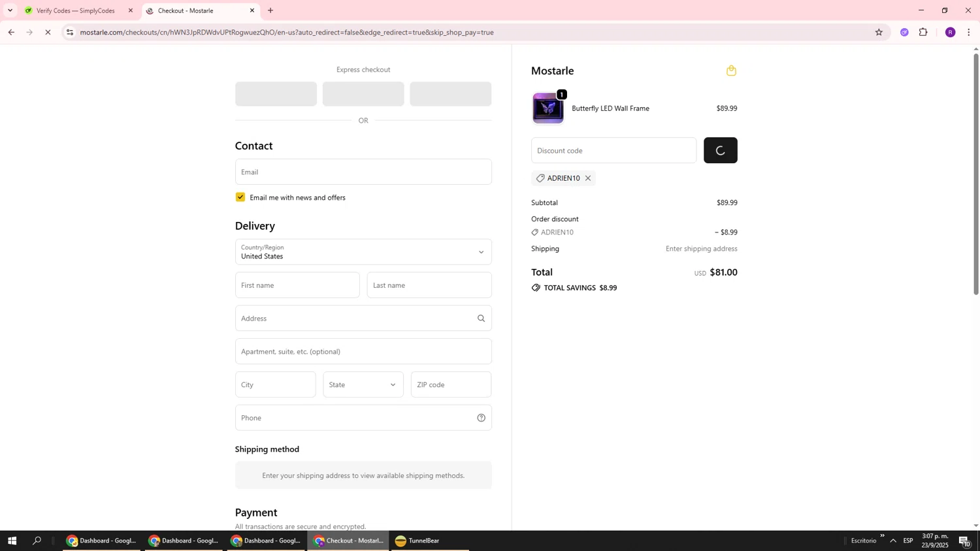Open Windows taskbar search
Viewport: 980px width, 551px height.
click(37, 541)
